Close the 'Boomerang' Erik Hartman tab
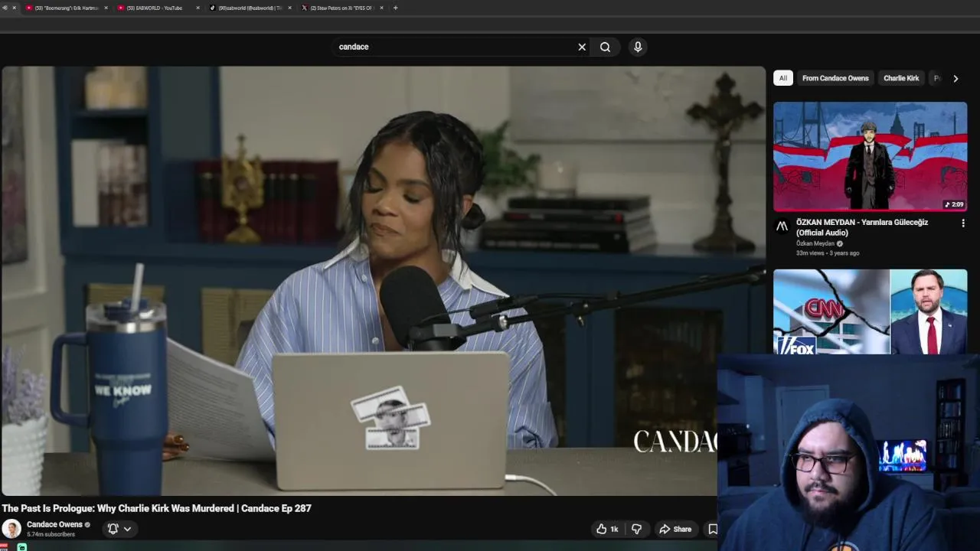Viewport: 980px width, 551px height. 106,8
